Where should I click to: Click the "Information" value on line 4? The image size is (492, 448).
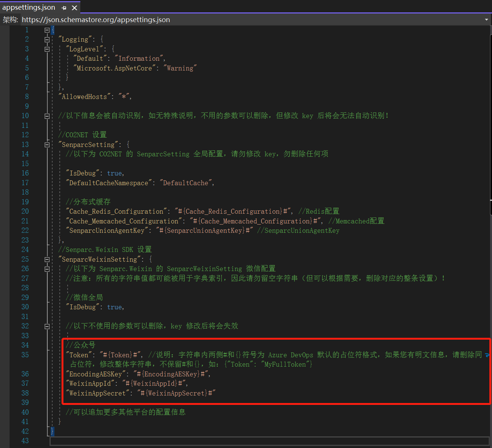click(139, 58)
